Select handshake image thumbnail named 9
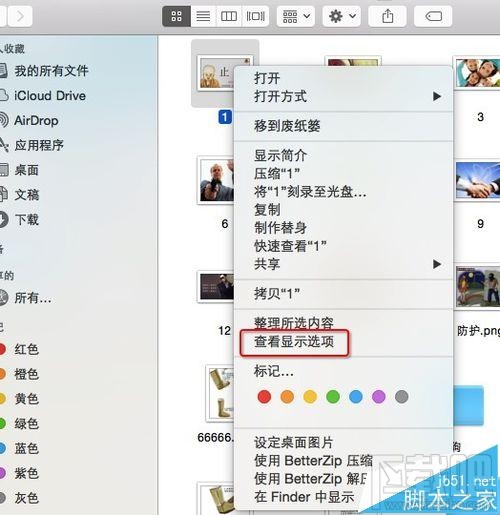 [x=477, y=181]
